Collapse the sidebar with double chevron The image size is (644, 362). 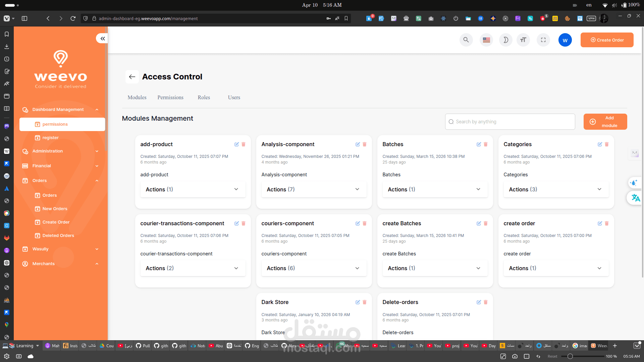(x=102, y=39)
